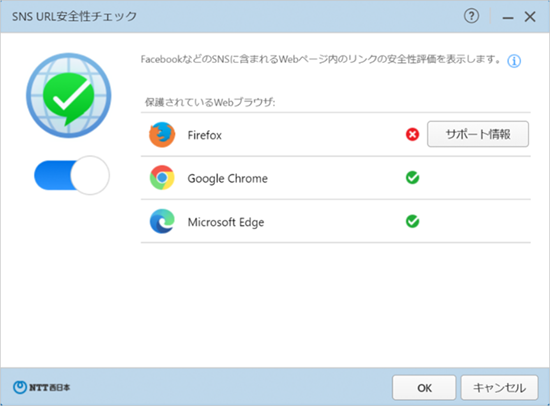The width and height of the screenshot is (550, 406).
Task: Click the red error status icon for Firefox
Action: 412,134
